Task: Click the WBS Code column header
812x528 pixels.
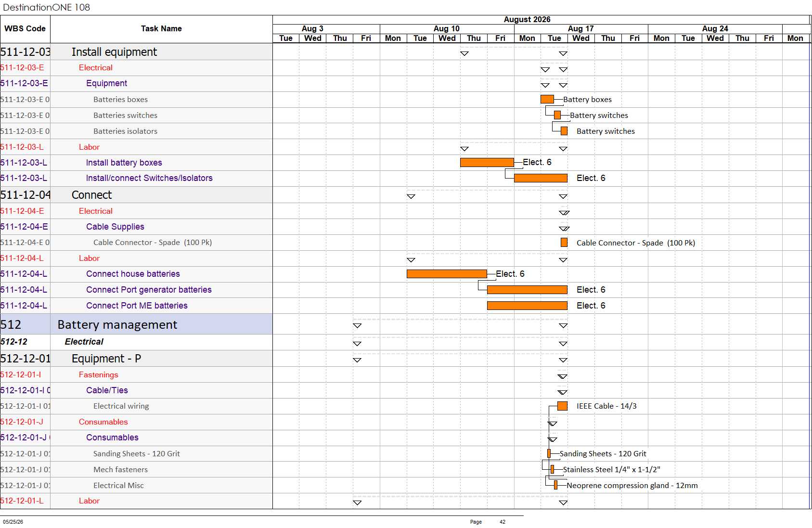Action: 25,29
